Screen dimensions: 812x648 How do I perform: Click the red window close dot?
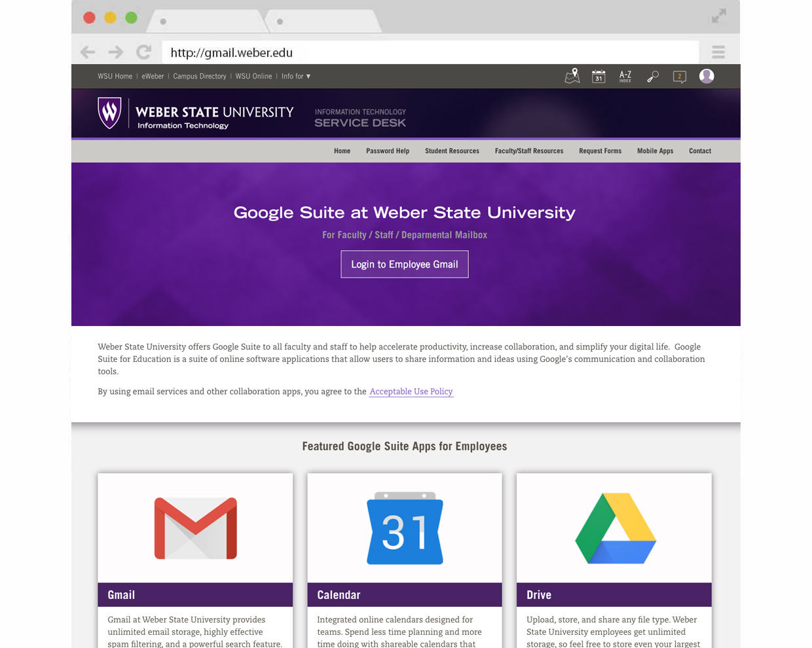point(90,18)
